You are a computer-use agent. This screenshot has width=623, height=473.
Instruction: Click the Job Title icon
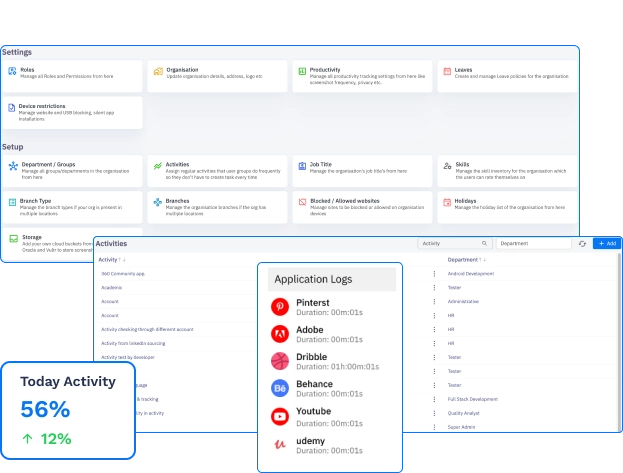(301, 165)
